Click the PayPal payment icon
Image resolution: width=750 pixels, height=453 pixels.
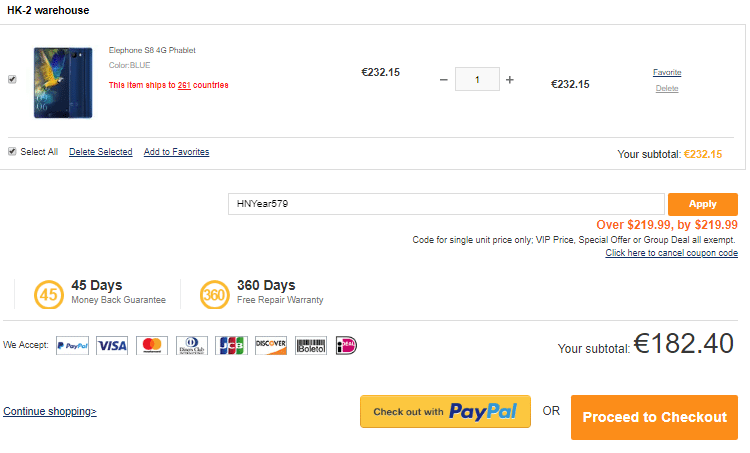(x=72, y=345)
